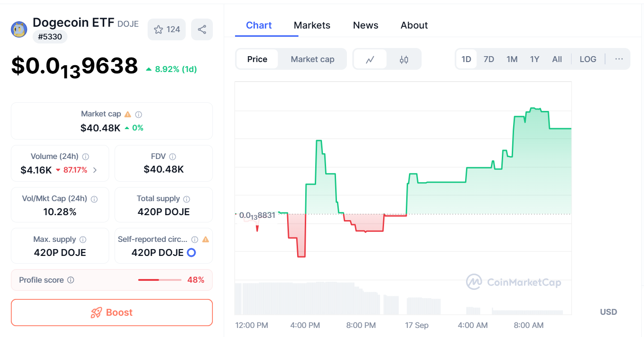Viewport: 644px width, 337px height.
Task: Select the 1D time range
Action: tap(466, 59)
